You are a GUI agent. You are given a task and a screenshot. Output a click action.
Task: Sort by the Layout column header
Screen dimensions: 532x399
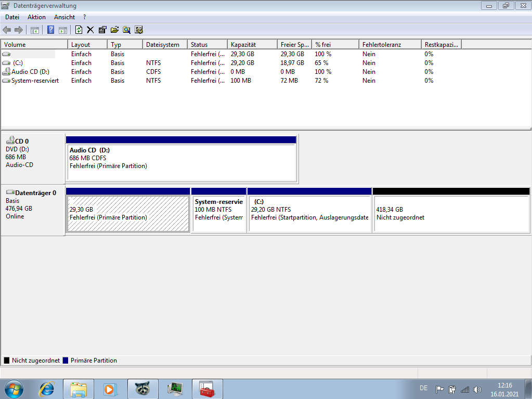pyautogui.click(x=87, y=44)
